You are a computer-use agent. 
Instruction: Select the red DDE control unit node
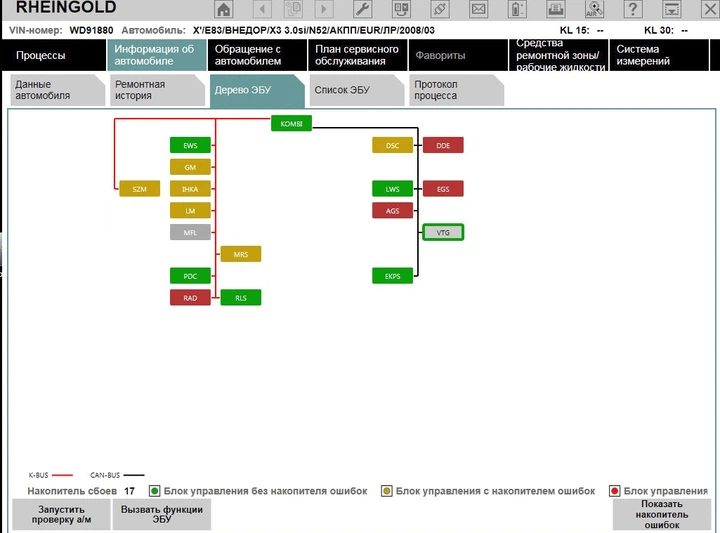pos(443,145)
